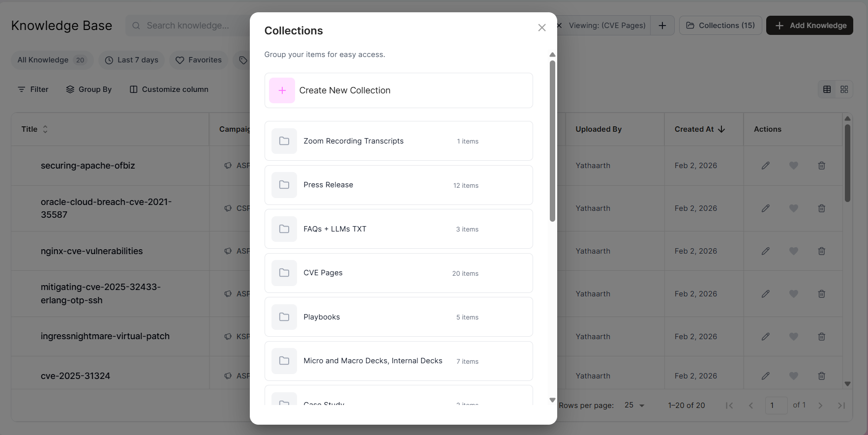Open the Press Release collection
Screen dimensions: 868x435
(398, 185)
